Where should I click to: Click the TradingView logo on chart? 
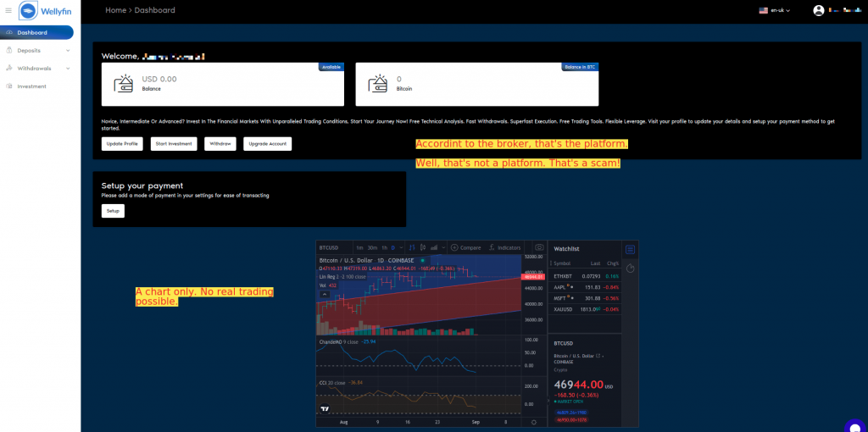(x=325, y=409)
